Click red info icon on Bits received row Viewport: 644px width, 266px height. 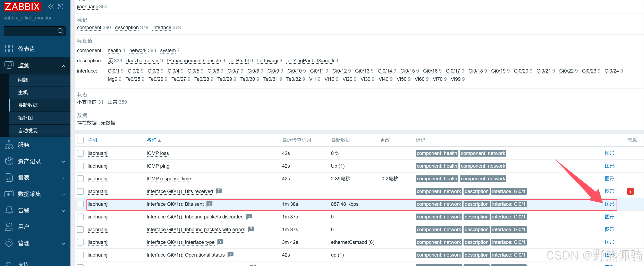pyautogui.click(x=630, y=191)
